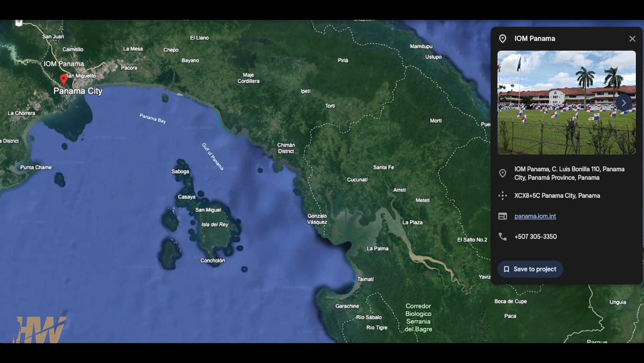Select the phone number +507 305-3350
644x363 pixels.
click(x=535, y=236)
